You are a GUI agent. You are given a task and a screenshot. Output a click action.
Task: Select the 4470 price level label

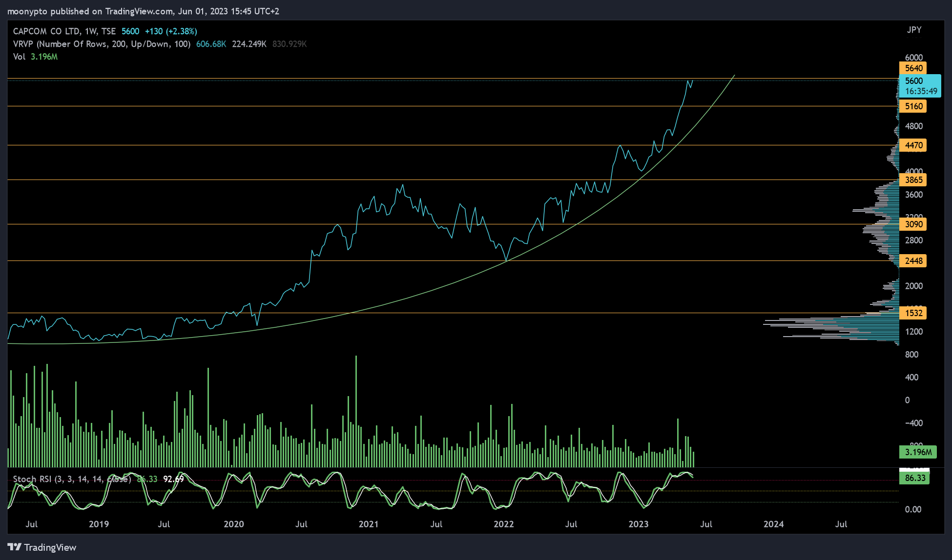click(x=913, y=145)
